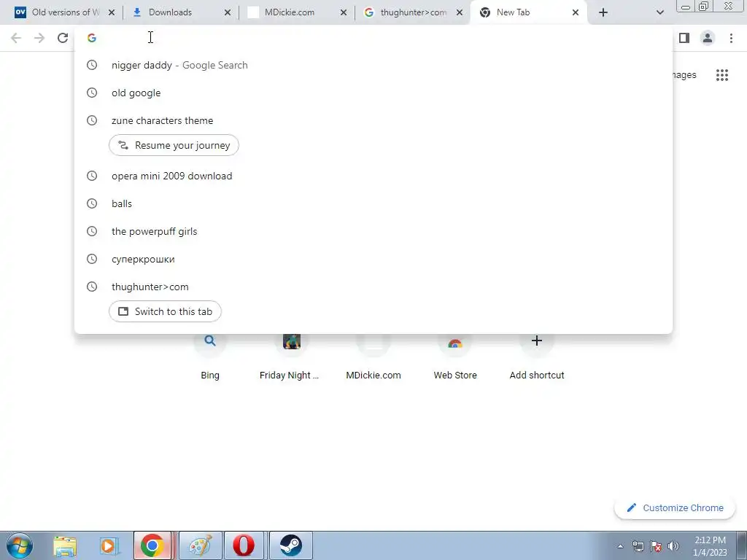Screen dimensions: 747x560
Task: Open the Action Center flag icon
Action: click(656, 546)
